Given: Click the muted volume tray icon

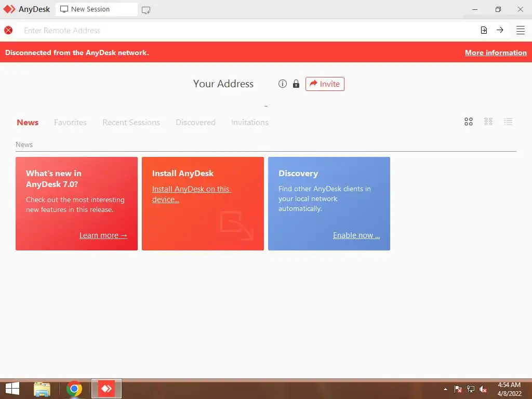Looking at the screenshot, I should [483, 389].
